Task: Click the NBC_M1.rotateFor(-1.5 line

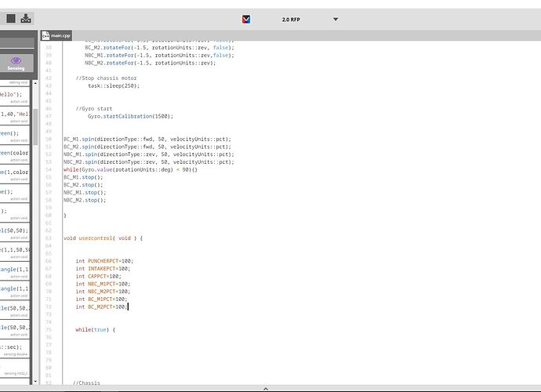Action: [x=159, y=55]
